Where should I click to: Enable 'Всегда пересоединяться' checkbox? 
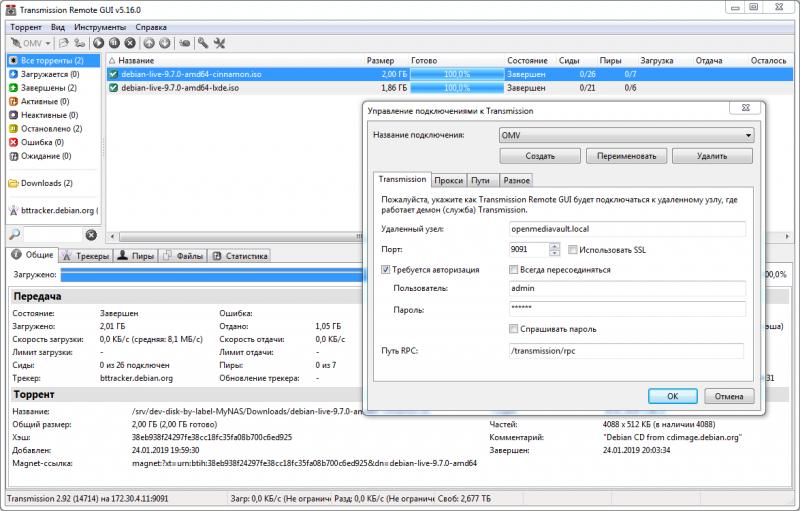[x=514, y=270]
